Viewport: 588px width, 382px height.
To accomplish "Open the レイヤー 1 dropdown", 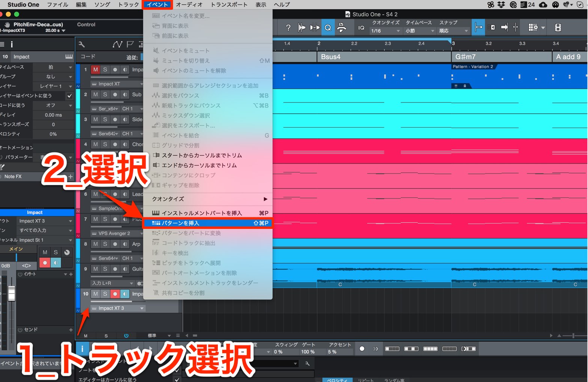I will (53, 86).
